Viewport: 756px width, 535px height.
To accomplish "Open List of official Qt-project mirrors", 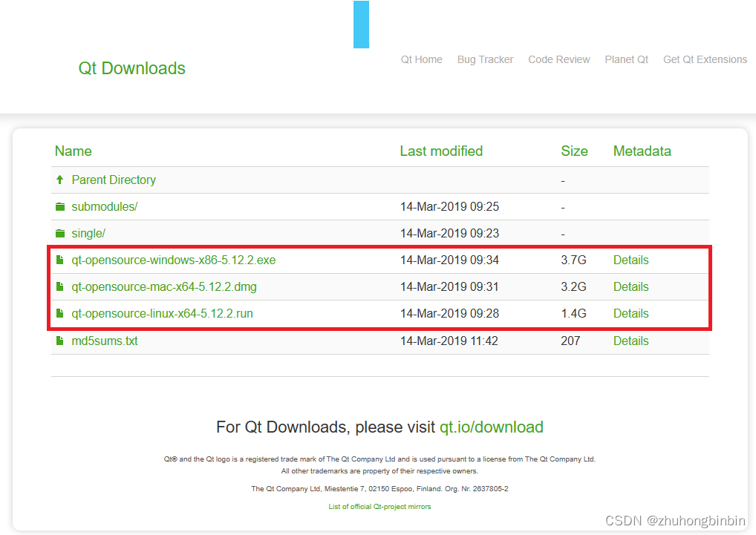I will [379, 506].
